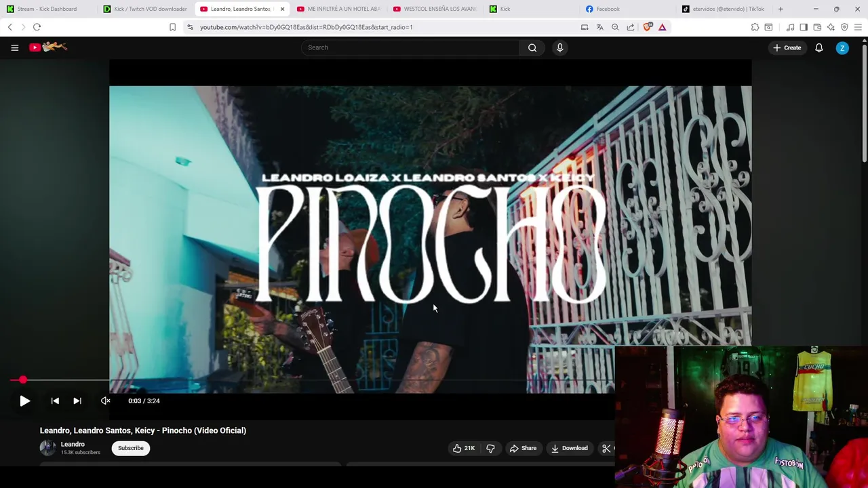
Task: Toggle the browser sidebar panel
Action: pyautogui.click(x=804, y=27)
